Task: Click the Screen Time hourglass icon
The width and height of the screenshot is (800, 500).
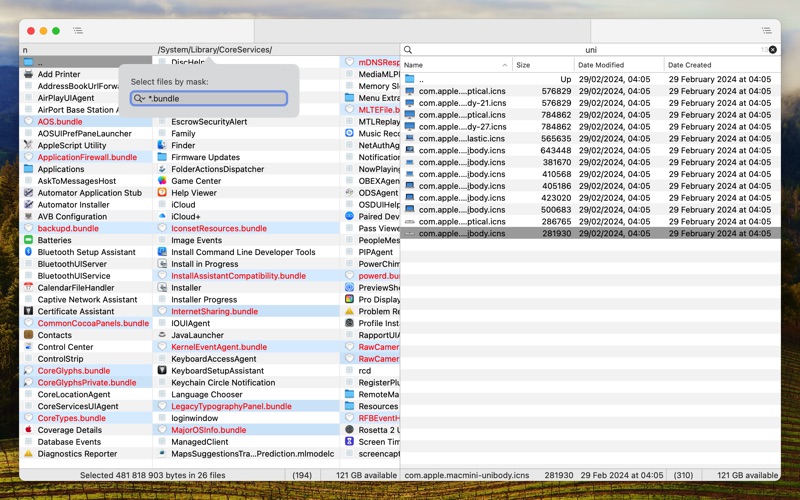Action: tap(349, 442)
